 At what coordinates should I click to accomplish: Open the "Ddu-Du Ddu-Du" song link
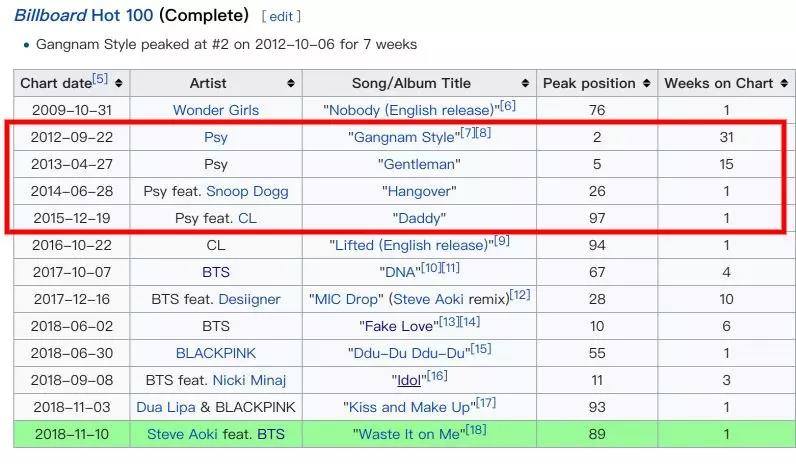407,353
